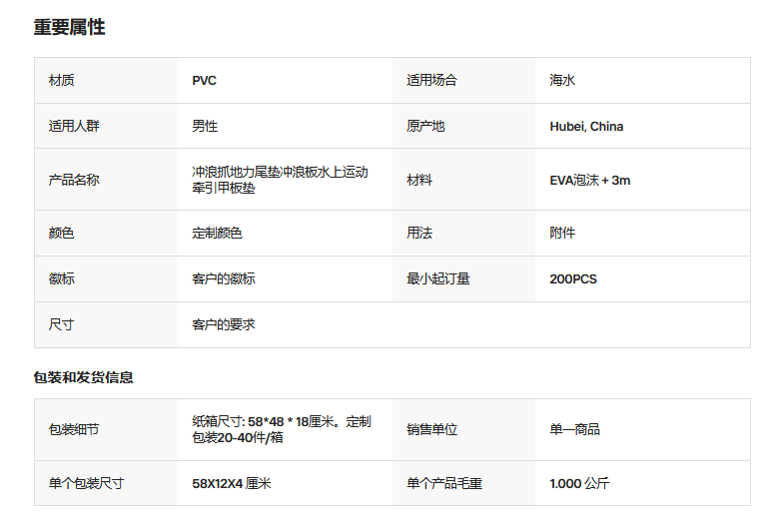Click the 客户的要求 size value
767x532 pixels.
(x=223, y=324)
